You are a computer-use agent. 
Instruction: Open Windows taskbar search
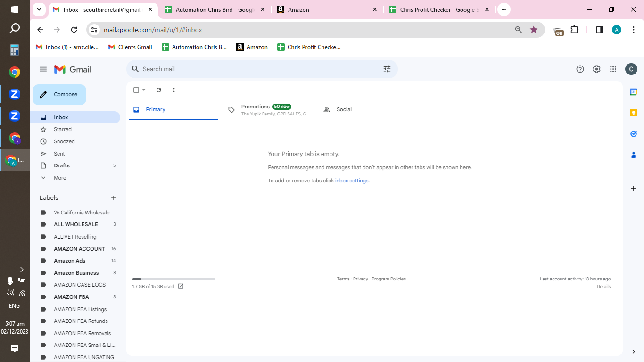[15, 29]
